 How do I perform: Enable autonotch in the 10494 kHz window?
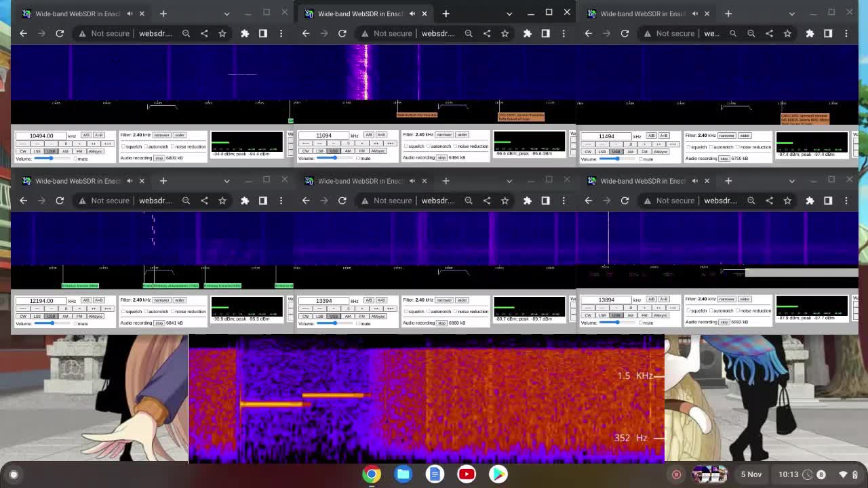[x=146, y=146]
